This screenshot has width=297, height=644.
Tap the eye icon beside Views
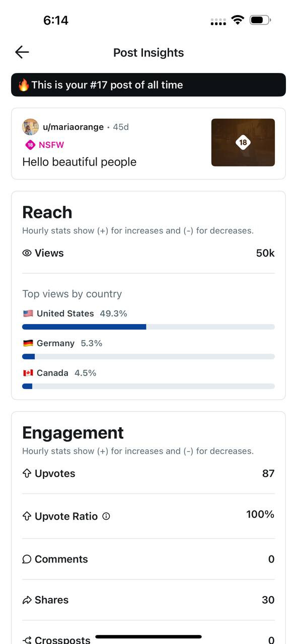tap(27, 253)
